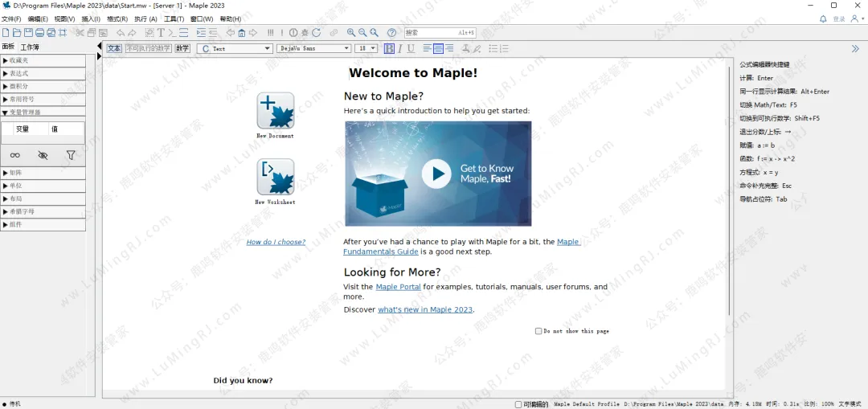
Task: Open the 工具(T) menu
Action: click(x=174, y=18)
